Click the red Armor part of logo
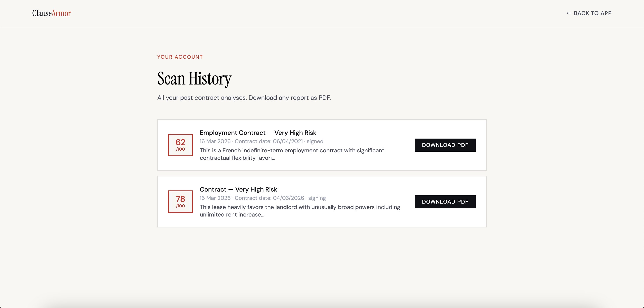 click(x=61, y=13)
